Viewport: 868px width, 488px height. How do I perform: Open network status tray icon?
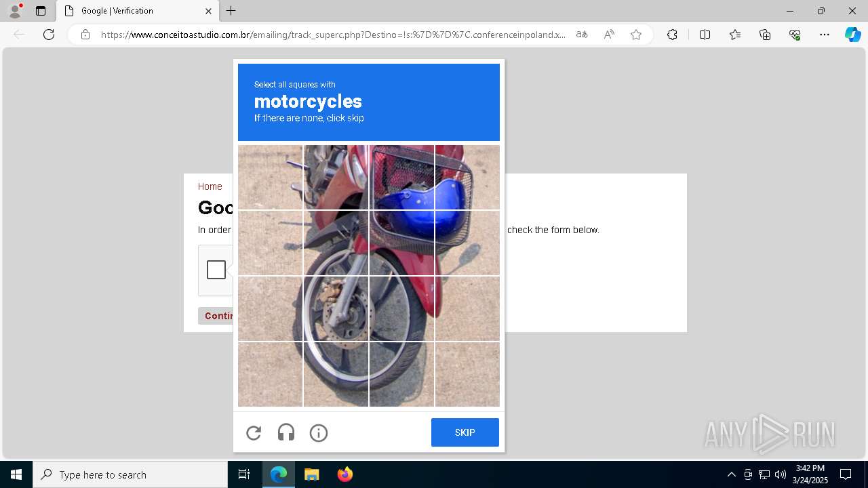pyautogui.click(x=764, y=474)
